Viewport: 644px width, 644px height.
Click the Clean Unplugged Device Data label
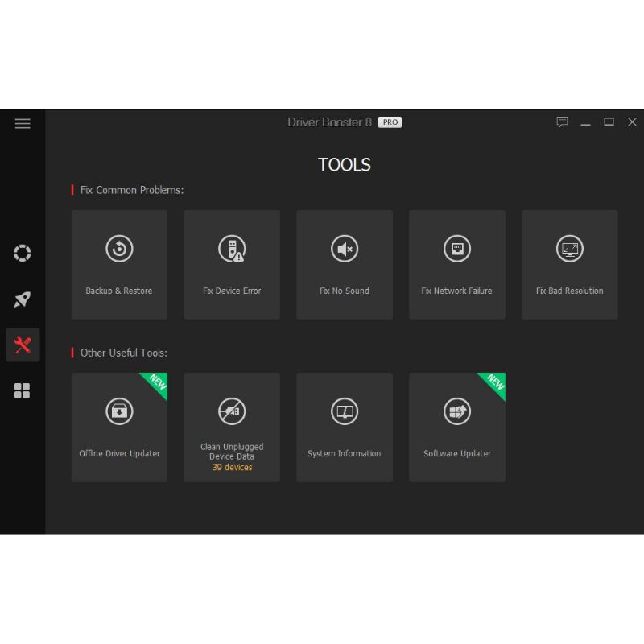pos(232,452)
